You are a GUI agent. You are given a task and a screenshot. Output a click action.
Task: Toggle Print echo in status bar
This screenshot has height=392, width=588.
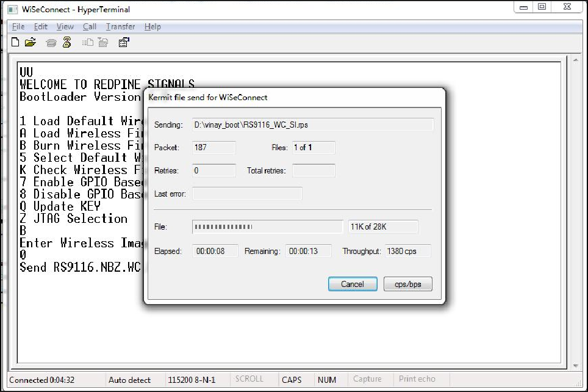tap(420, 379)
